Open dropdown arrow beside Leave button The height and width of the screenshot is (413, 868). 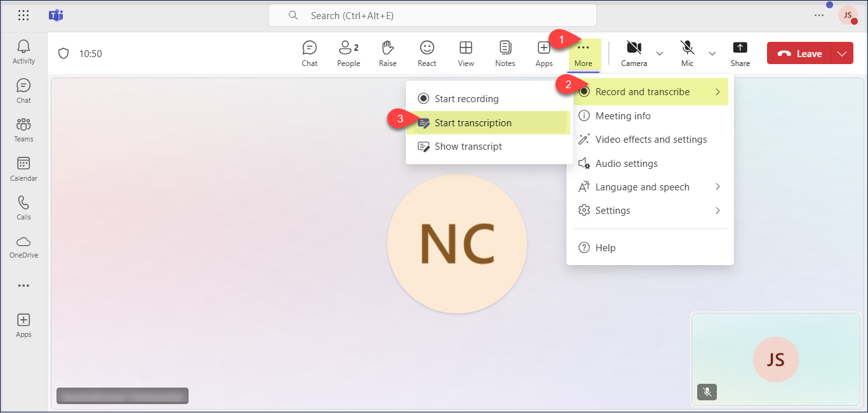[x=842, y=54]
